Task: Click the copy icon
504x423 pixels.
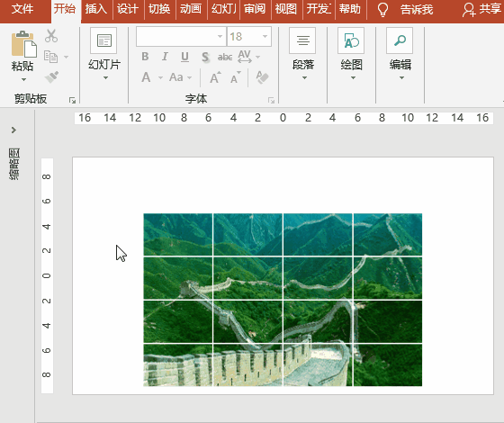Action: tap(50, 57)
